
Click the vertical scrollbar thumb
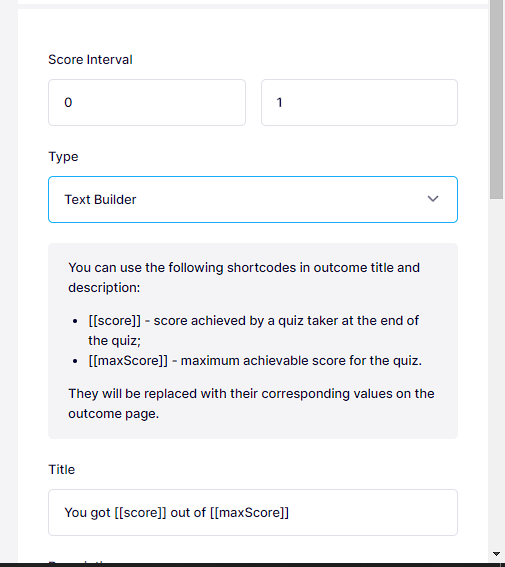[x=496, y=99]
